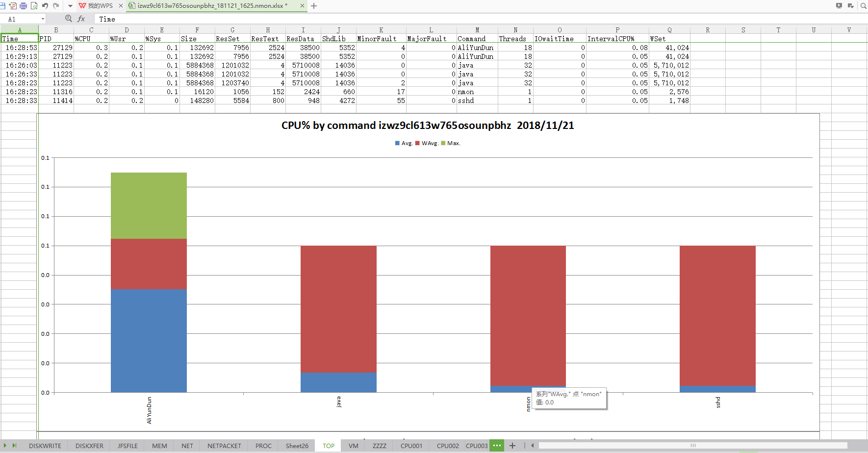Open the ribbon display options dropdown icon

pyautogui.click(x=851, y=6)
